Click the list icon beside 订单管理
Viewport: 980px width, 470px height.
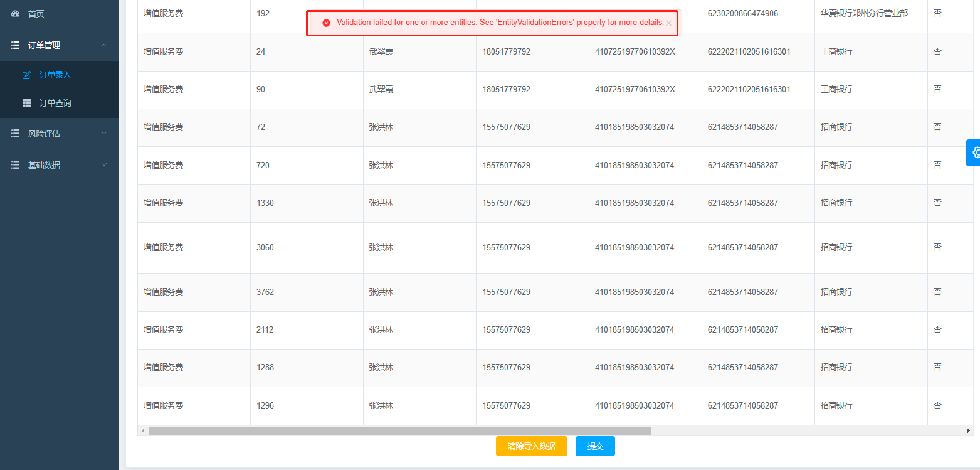(16, 45)
